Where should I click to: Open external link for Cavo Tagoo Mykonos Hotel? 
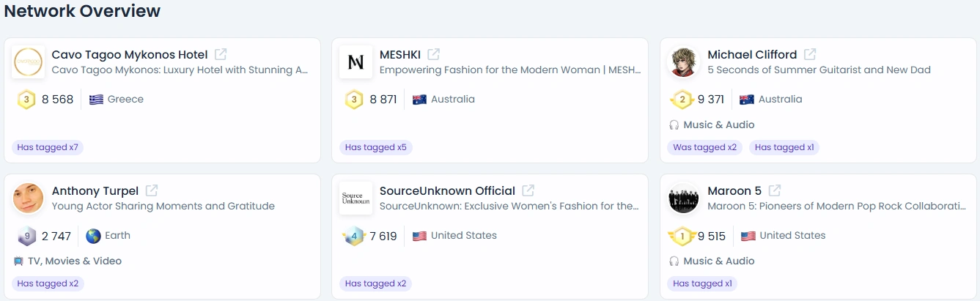221,54
